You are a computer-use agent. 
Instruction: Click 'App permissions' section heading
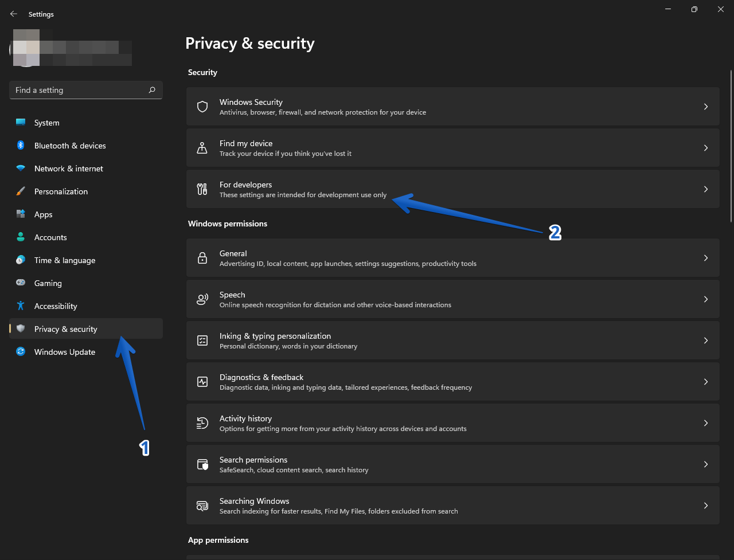point(218,540)
